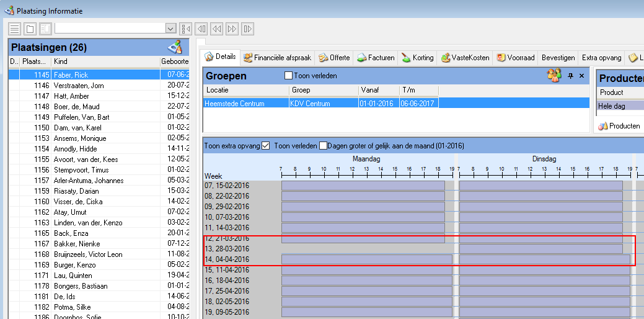Check Toon verleden in schedule panel
Screen dimensions: 644x319
323,146
